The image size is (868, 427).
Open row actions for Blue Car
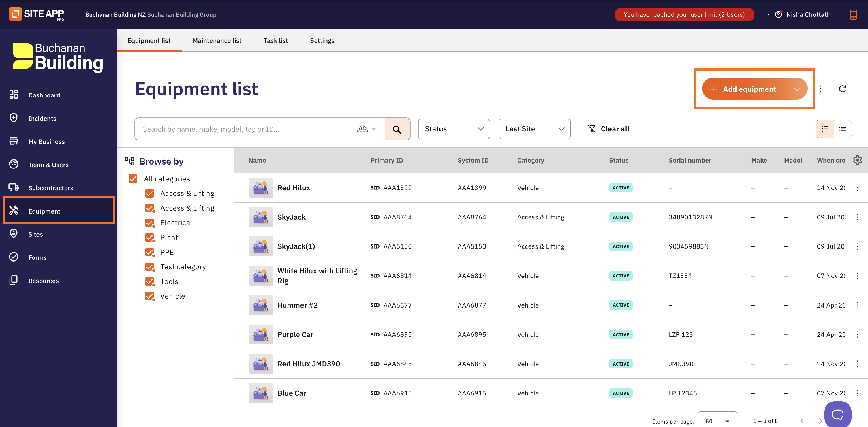click(858, 393)
